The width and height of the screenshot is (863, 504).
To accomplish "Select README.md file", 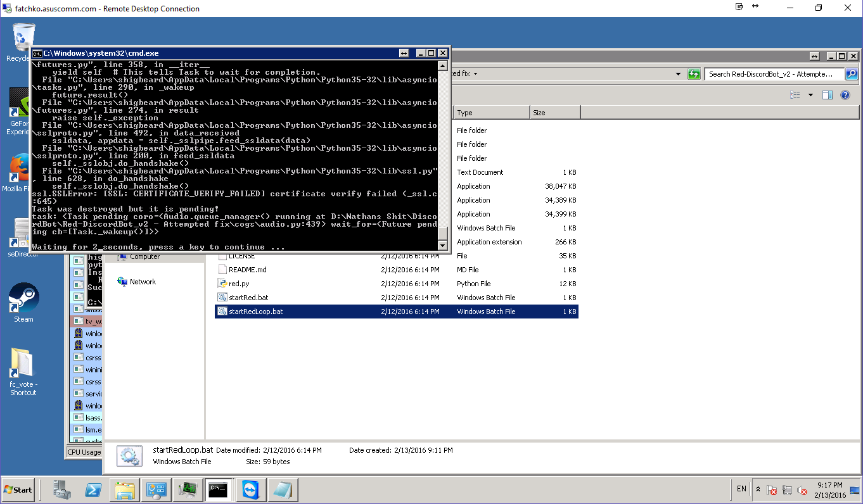I will click(x=397, y=270).
